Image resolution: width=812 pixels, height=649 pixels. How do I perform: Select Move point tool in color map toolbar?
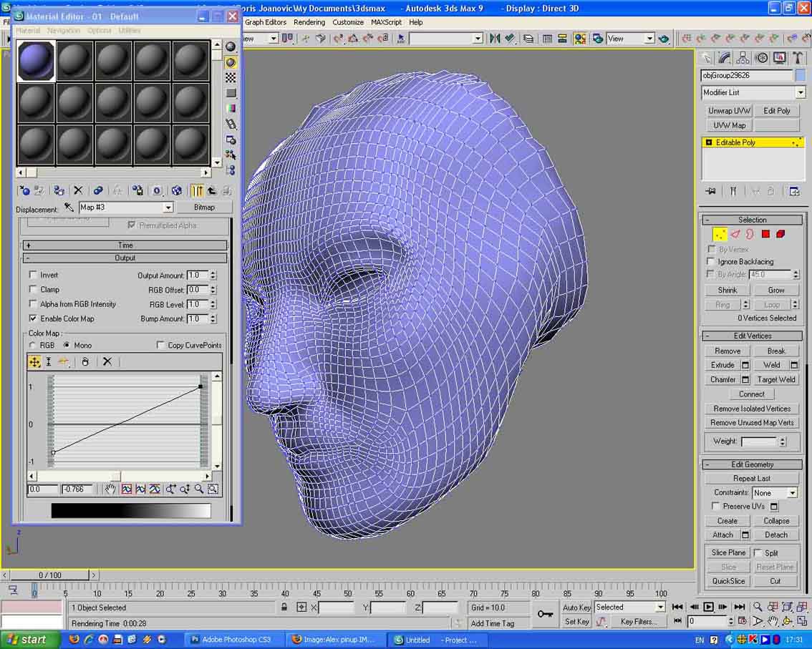[x=34, y=361]
